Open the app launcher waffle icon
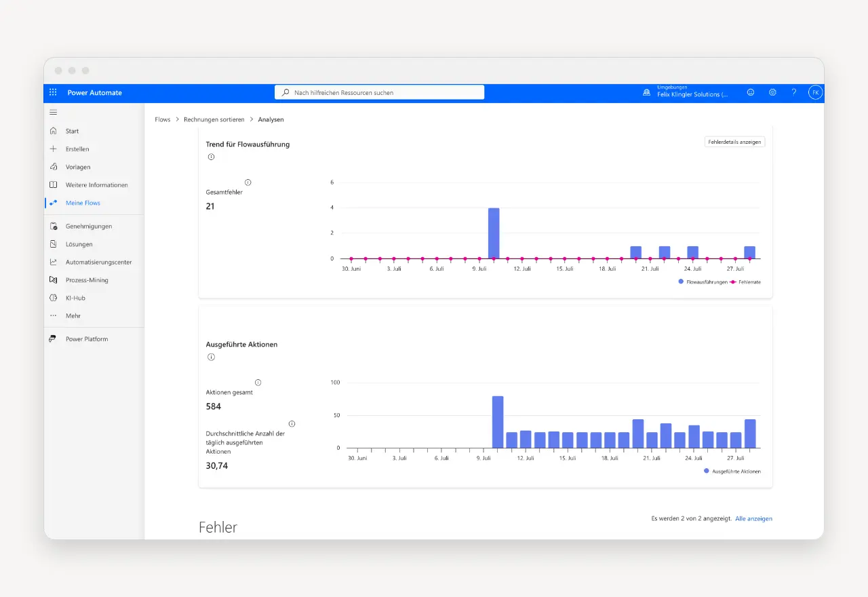Image resolution: width=868 pixels, height=597 pixels. (53, 92)
